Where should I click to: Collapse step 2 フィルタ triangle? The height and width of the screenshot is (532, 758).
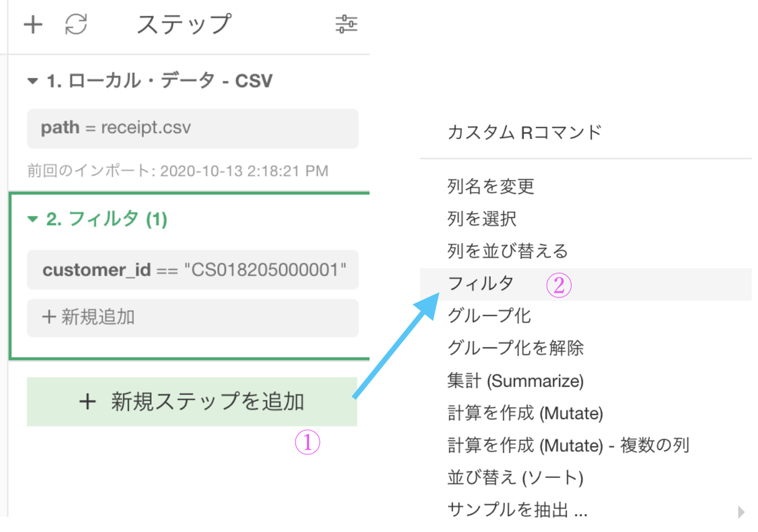33,219
